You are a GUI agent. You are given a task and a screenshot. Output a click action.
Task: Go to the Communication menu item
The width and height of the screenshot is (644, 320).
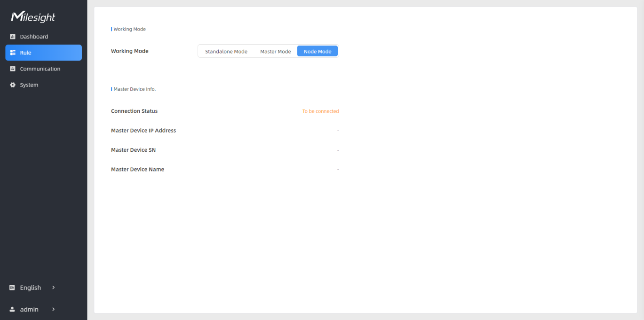(40, 69)
